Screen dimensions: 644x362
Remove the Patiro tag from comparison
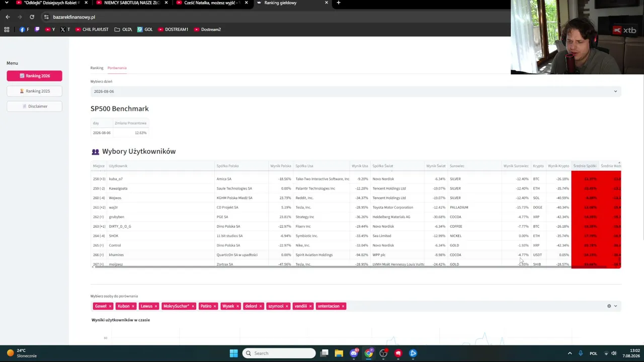pos(215,306)
